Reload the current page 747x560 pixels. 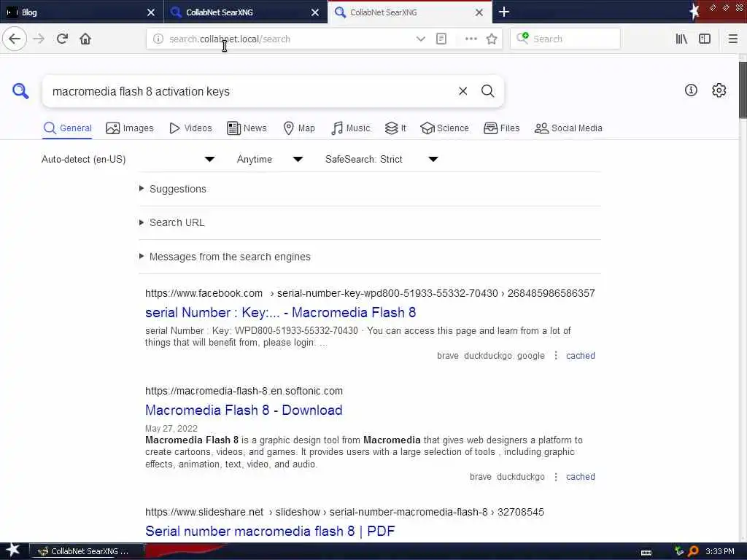[63, 39]
